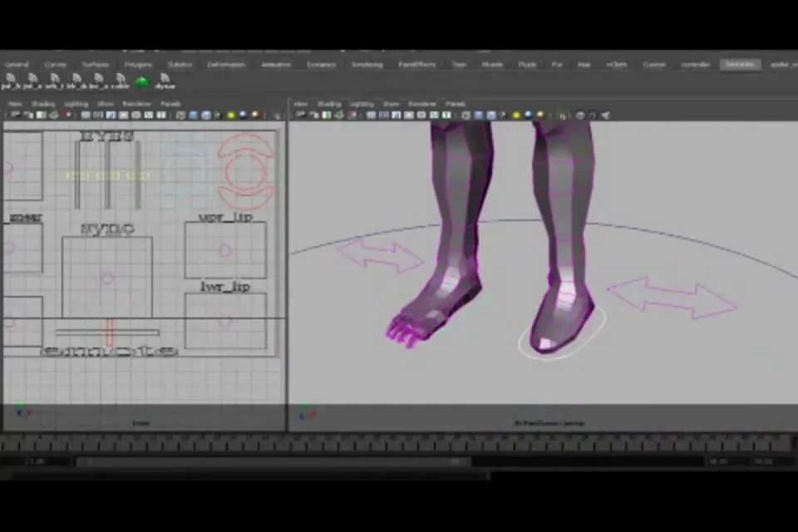Toggle X-ray icon in persp panel toolbar
Screen dimensions: 798x532
tap(580, 116)
